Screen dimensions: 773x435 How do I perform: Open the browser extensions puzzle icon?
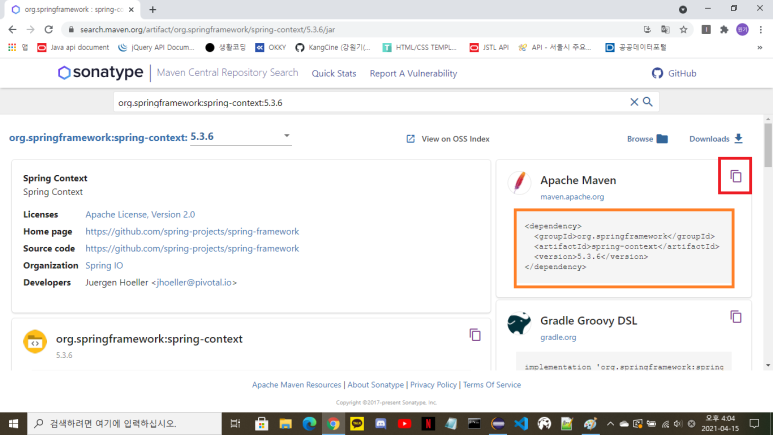click(x=724, y=30)
